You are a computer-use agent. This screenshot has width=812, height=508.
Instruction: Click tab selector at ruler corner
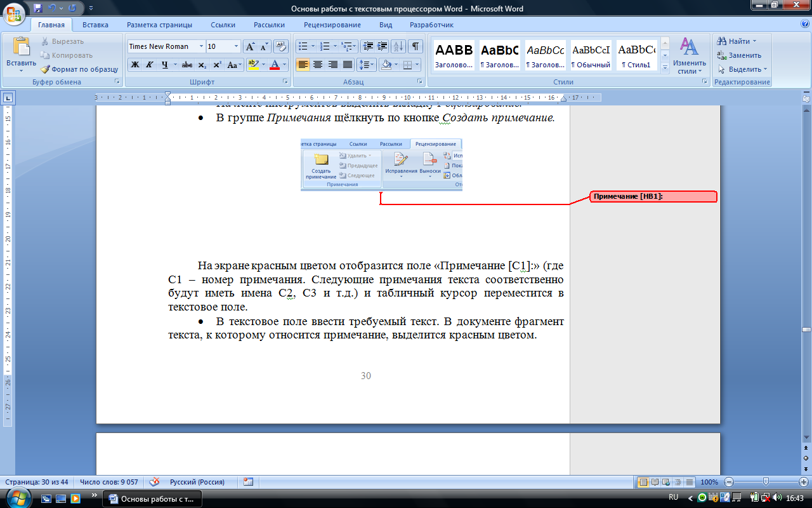[8, 98]
